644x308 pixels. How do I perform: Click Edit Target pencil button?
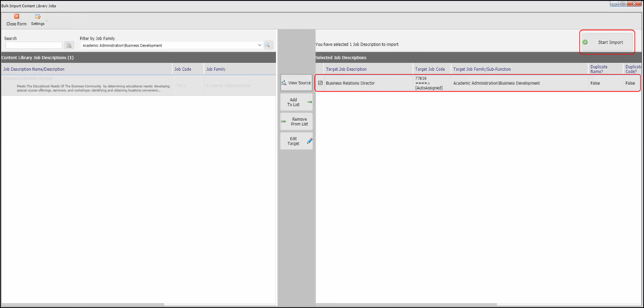(x=296, y=141)
